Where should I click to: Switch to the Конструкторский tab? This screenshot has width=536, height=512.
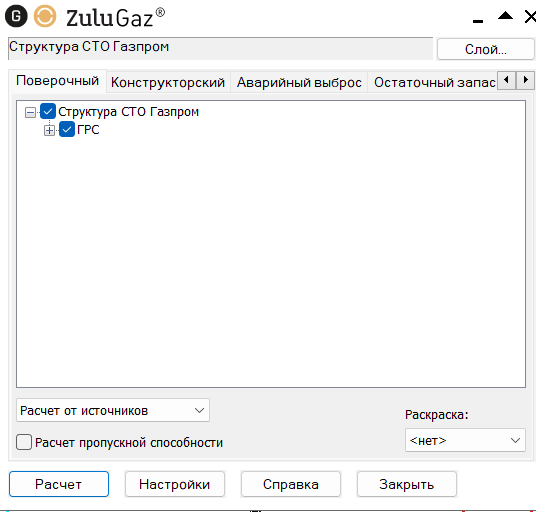168,82
